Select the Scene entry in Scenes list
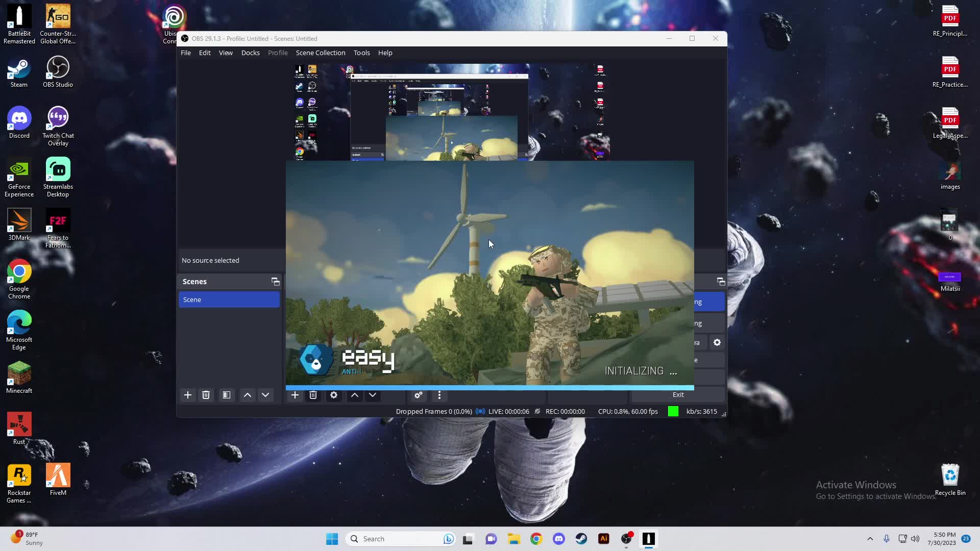Viewport: 980px width, 551px height. click(229, 299)
